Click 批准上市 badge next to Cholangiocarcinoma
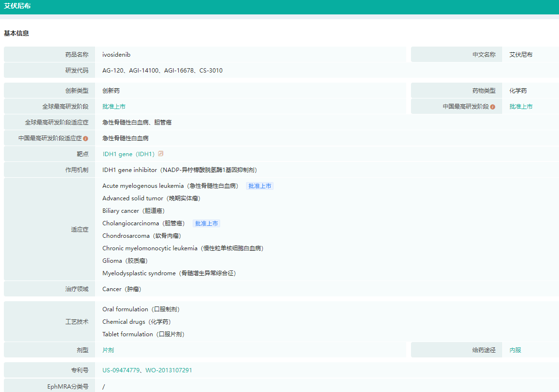This screenshot has width=559, height=392. pos(206,223)
